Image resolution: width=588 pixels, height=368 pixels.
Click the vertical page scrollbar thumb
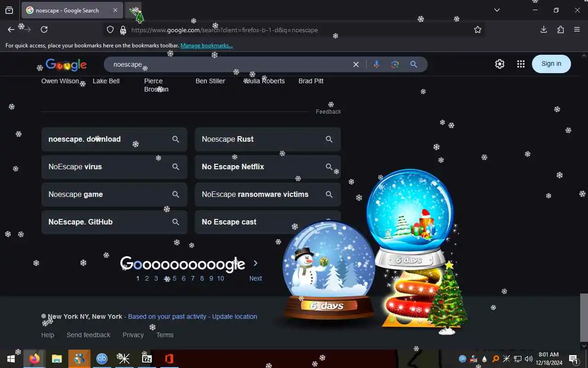point(584,316)
